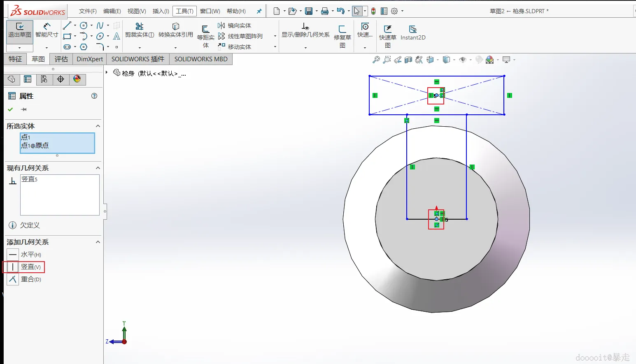Pin the menu bar with pushpin

click(259, 11)
